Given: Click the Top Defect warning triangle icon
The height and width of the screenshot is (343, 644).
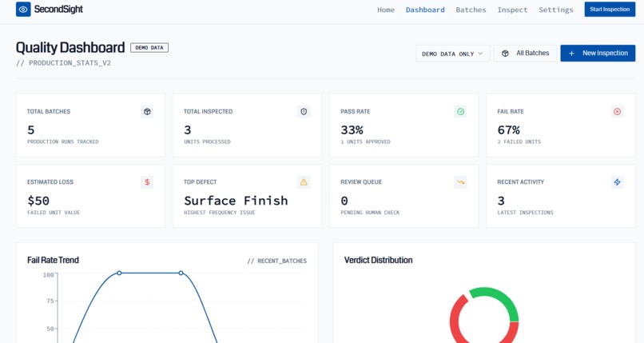Looking at the screenshot, I should 304,182.
